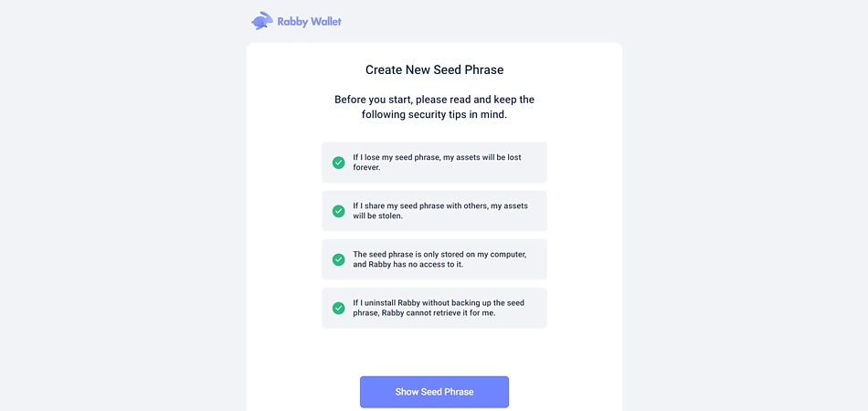Image resolution: width=868 pixels, height=411 pixels.
Task: Click 'and Rabby has no access to it.' line
Action: pyautogui.click(x=408, y=265)
